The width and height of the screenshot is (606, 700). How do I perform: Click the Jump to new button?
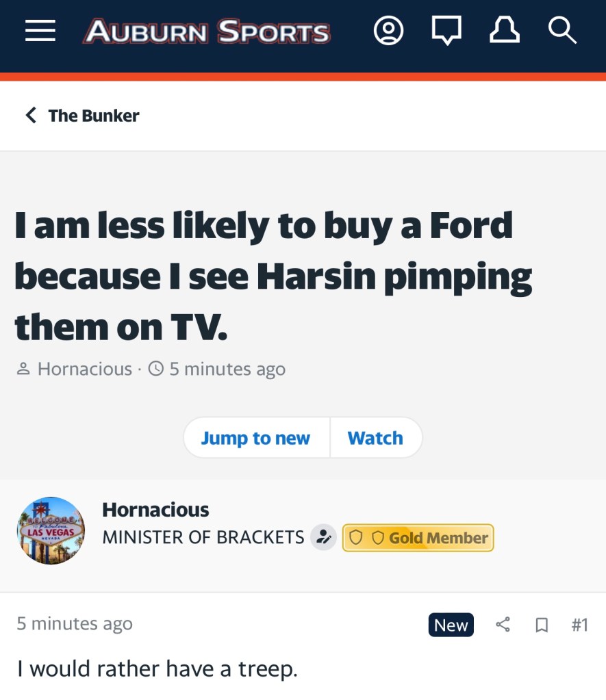coord(255,438)
